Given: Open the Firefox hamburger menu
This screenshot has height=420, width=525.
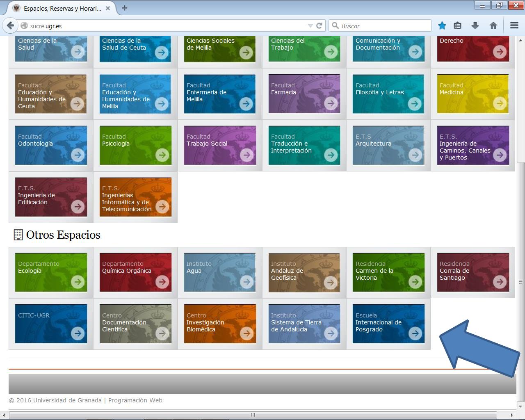Looking at the screenshot, I should click(x=514, y=25).
